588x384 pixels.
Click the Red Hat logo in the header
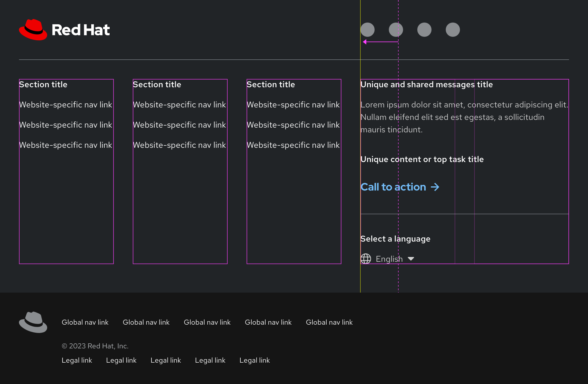(x=64, y=30)
